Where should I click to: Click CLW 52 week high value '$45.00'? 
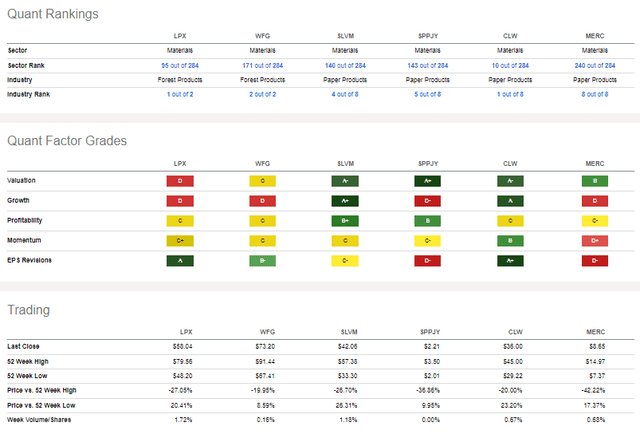(513, 362)
